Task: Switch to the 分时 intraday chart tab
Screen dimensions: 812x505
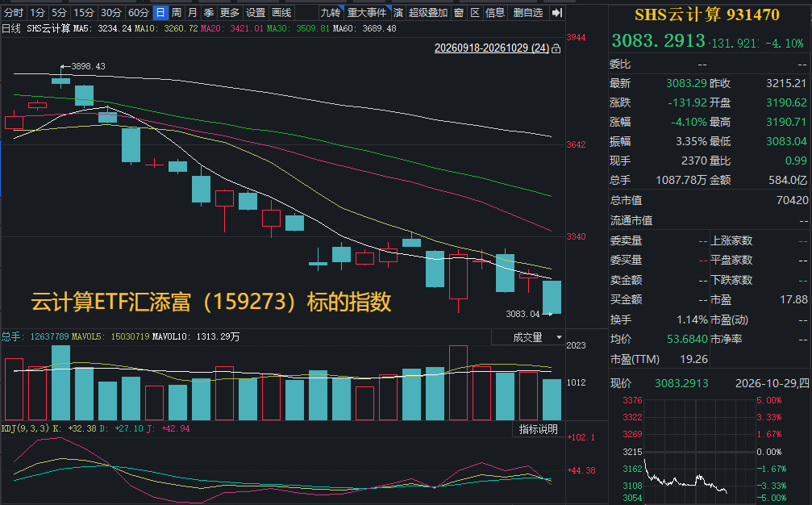Action: 14,12
